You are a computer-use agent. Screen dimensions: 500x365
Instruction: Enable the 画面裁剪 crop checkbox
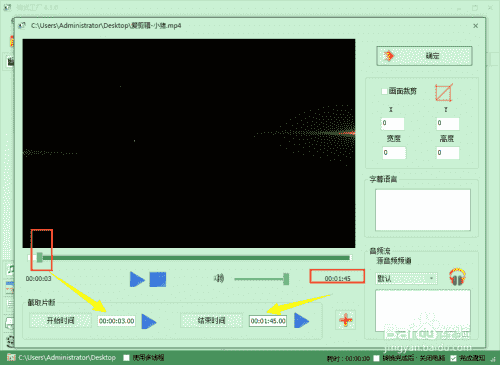tap(384, 91)
